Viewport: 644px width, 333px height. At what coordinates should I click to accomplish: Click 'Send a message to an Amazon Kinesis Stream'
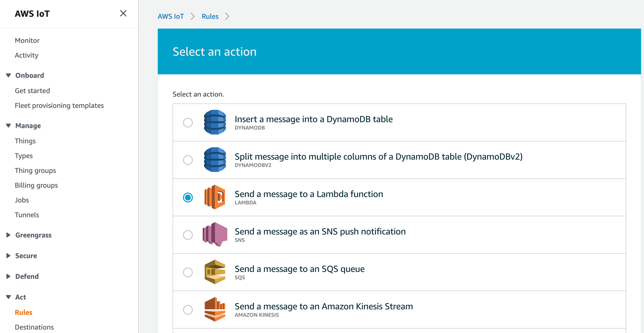click(323, 306)
